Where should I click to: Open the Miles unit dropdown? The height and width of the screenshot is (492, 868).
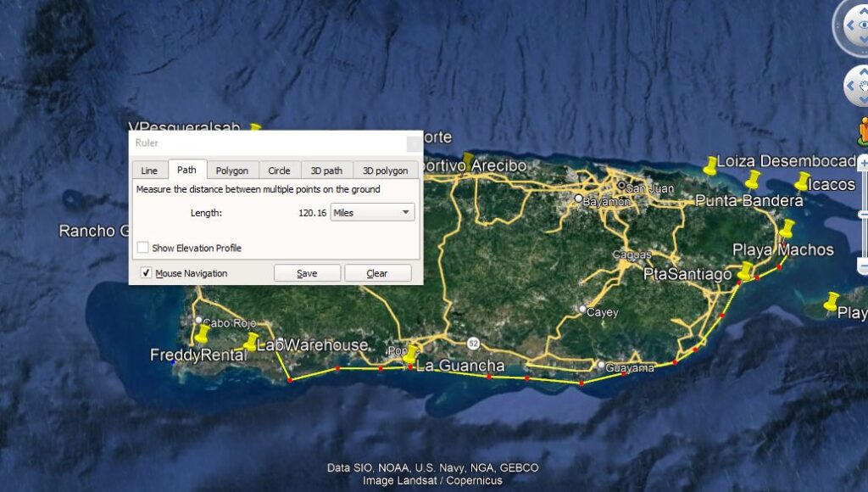point(372,213)
